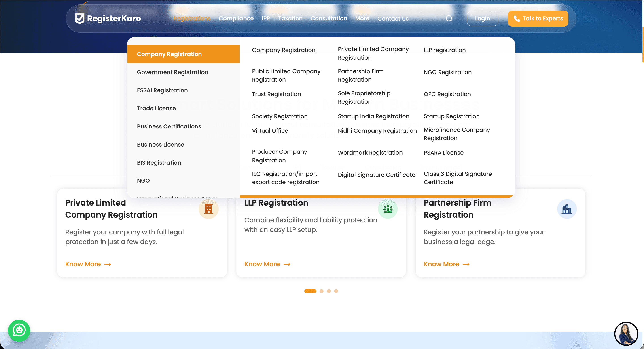Go to Contact Us page
This screenshot has width=644, height=349.
point(393,19)
